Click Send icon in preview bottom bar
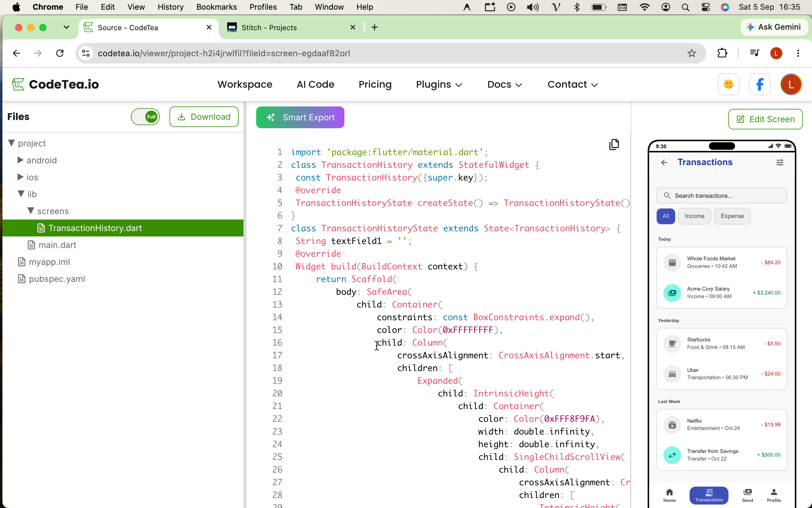The width and height of the screenshot is (812, 508). (748, 495)
